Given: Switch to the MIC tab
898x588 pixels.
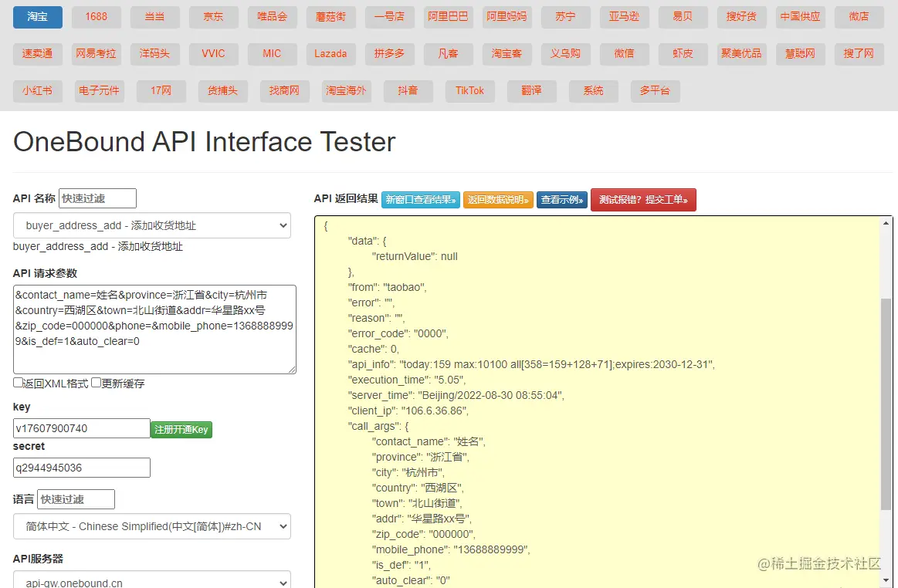Looking at the screenshot, I should pyautogui.click(x=272, y=53).
